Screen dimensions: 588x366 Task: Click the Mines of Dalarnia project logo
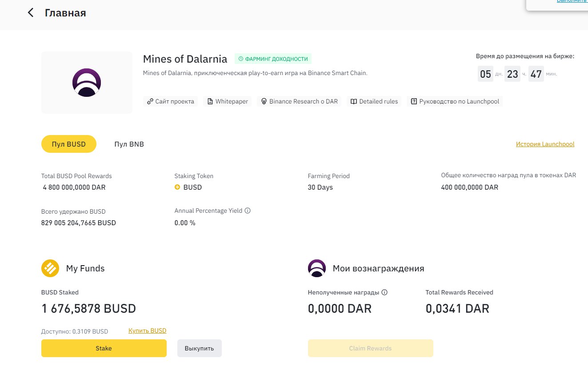pos(87,83)
